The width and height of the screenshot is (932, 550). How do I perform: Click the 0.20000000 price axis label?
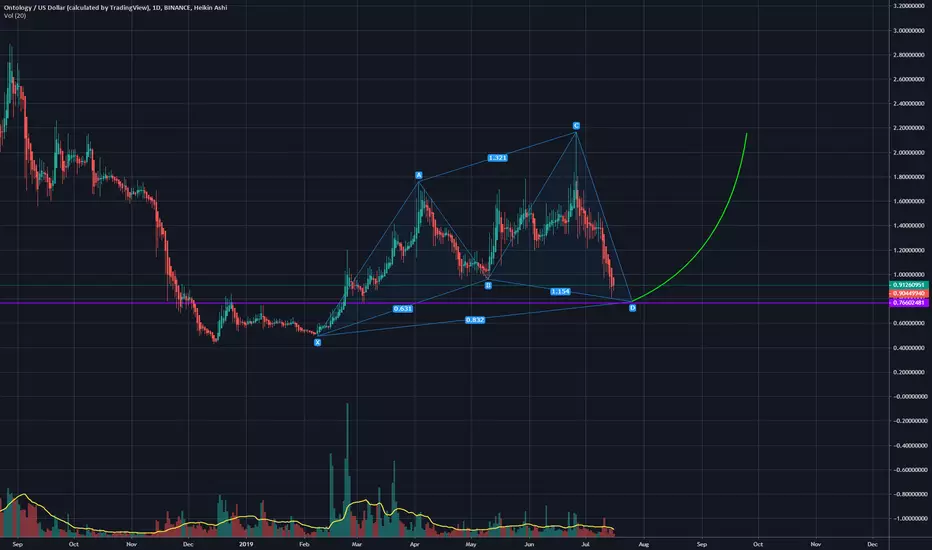coord(909,372)
